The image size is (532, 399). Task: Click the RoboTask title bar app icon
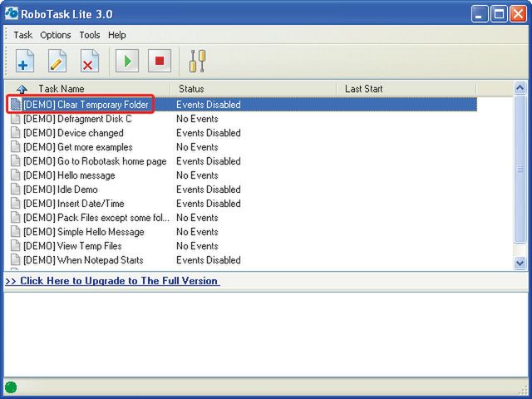11,13
